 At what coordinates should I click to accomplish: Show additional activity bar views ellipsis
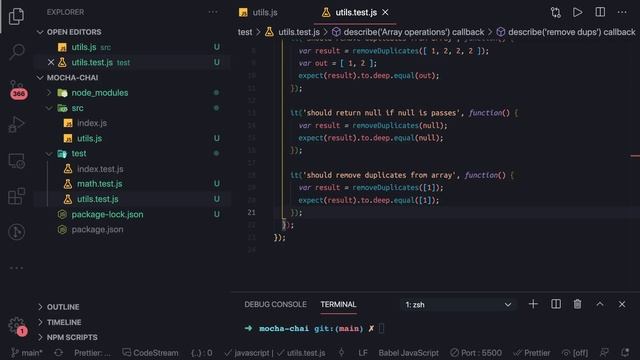click(16, 268)
